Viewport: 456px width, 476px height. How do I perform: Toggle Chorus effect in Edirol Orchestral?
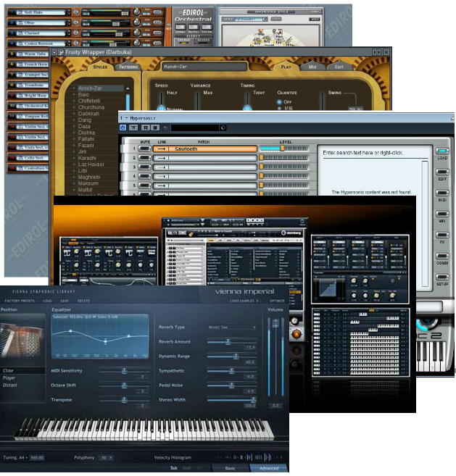click(183, 41)
